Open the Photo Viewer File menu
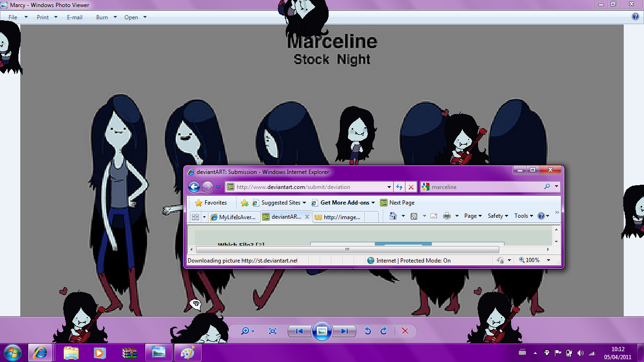This screenshot has width=644, height=362. pos(18,17)
